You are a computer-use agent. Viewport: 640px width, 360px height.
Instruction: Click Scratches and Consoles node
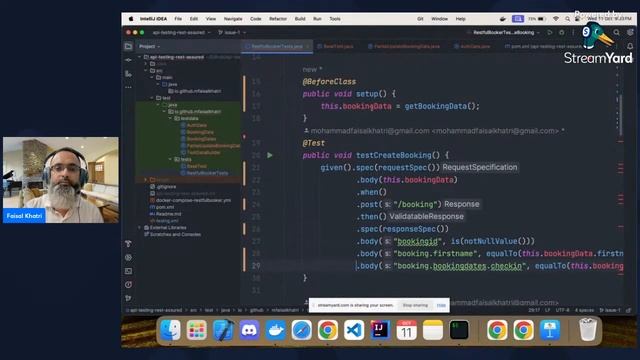tap(175, 234)
